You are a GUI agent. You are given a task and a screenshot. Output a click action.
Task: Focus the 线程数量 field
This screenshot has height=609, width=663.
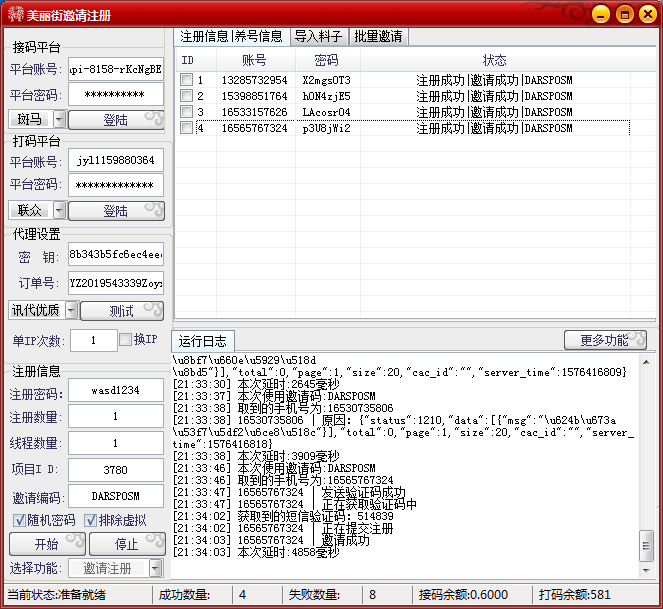pyautogui.click(x=116, y=443)
